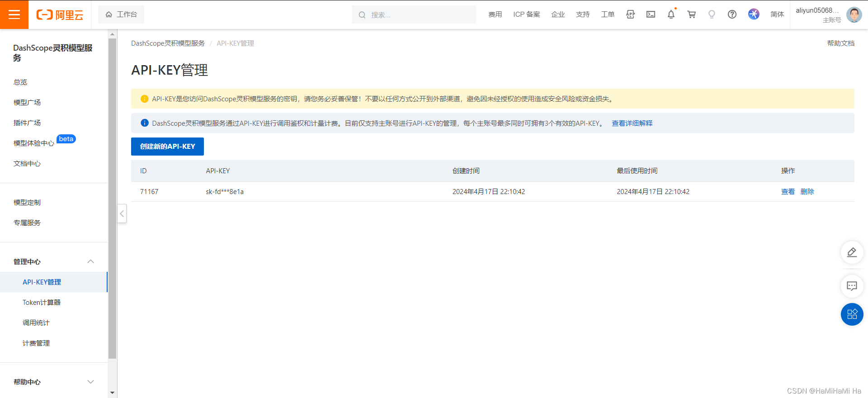Collapse the sidebar with arrow handle

pyautogui.click(x=122, y=213)
